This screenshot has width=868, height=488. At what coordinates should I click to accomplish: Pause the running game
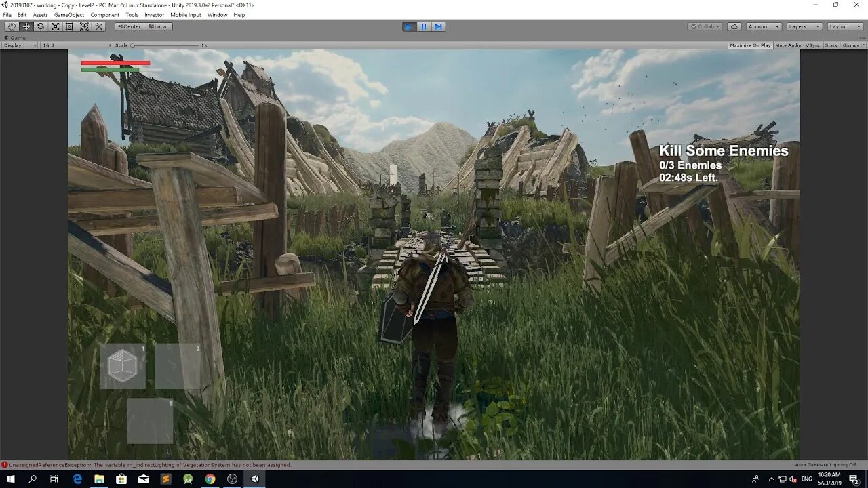click(424, 26)
